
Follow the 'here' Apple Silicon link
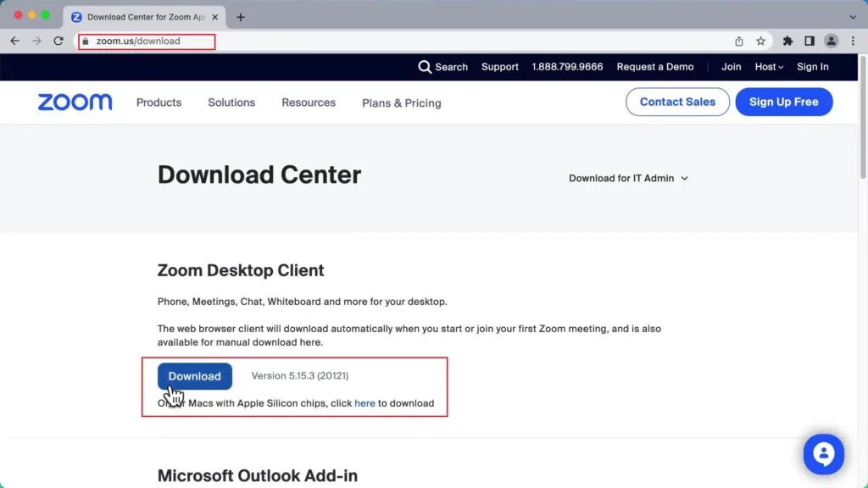coord(364,403)
